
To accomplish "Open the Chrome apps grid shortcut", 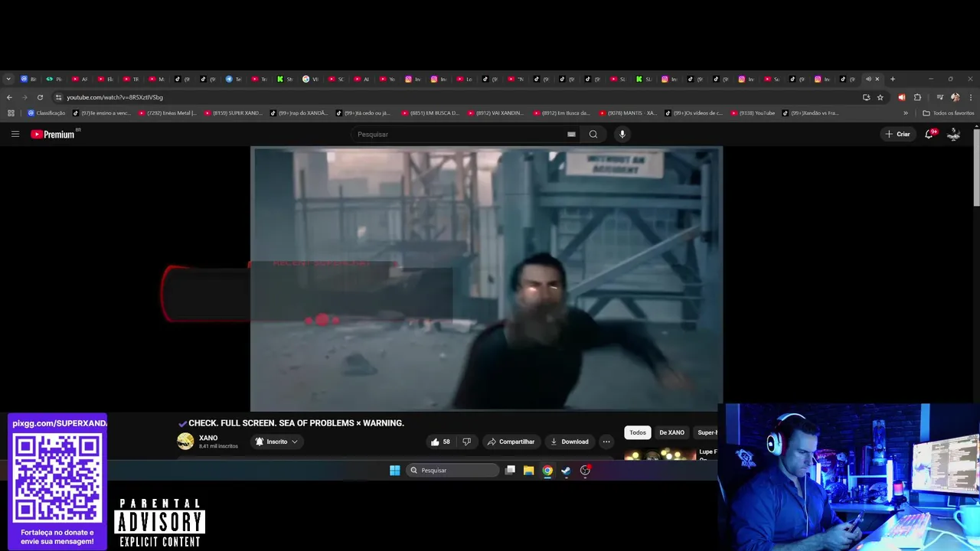I will 11,113.
